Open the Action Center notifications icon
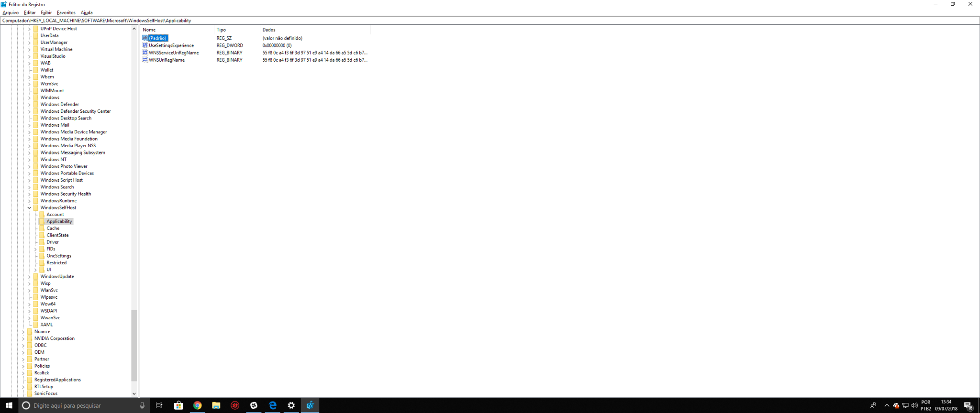Image resolution: width=980 pixels, height=413 pixels. [x=969, y=406]
